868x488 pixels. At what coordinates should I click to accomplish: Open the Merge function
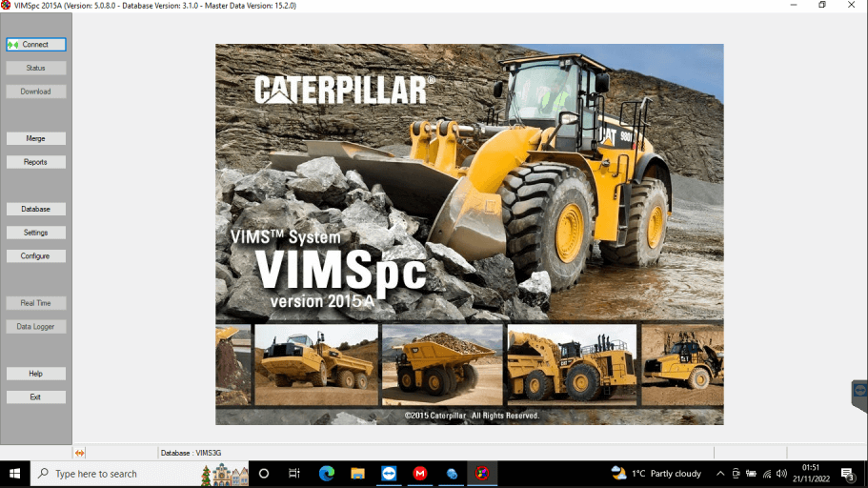pyautogui.click(x=36, y=138)
